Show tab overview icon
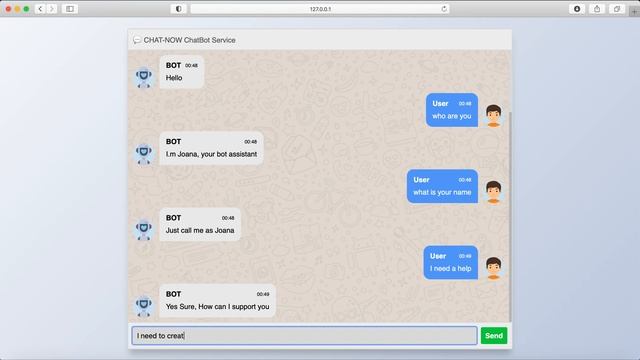The image size is (640, 360). (x=617, y=9)
